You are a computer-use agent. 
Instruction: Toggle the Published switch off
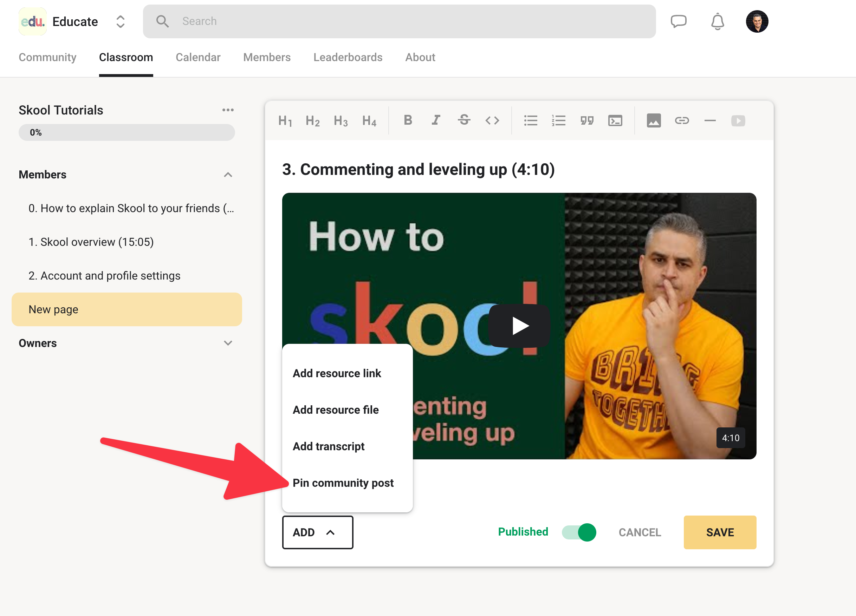579,532
